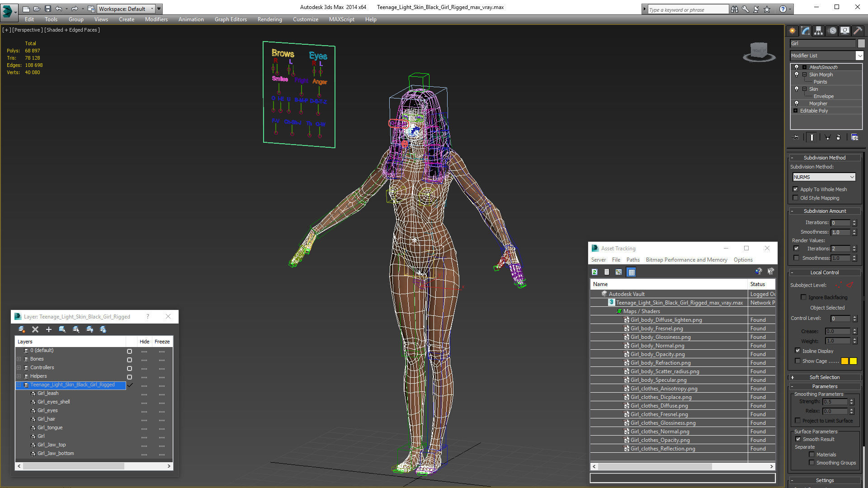The width and height of the screenshot is (868, 488).
Task: Expand the Soft Selection rollout
Action: pyautogui.click(x=824, y=377)
